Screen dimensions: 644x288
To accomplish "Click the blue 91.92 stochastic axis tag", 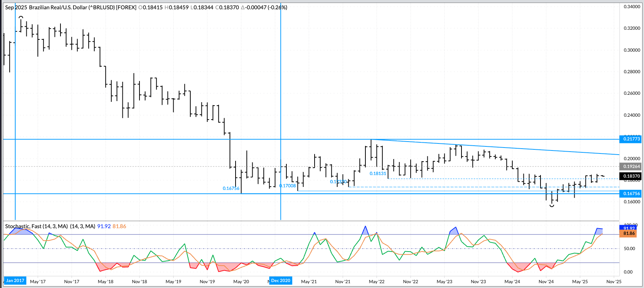I will (629, 227).
